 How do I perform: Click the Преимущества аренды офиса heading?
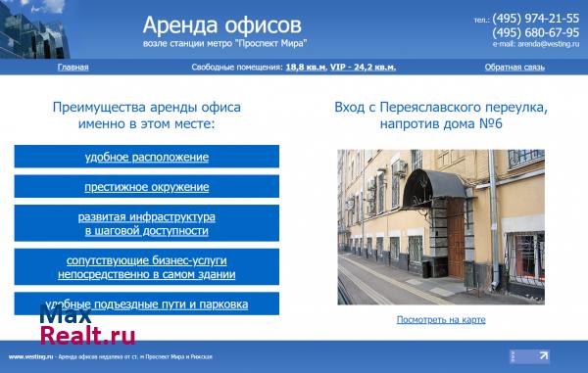click(147, 116)
